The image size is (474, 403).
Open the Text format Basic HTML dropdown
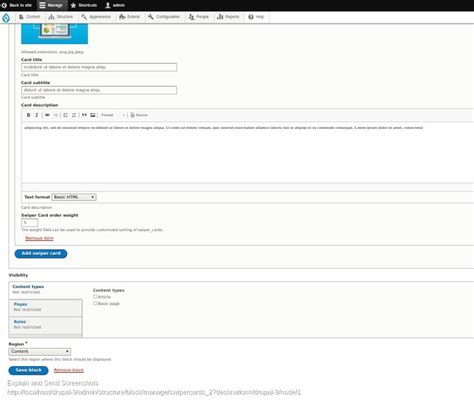[x=74, y=197]
